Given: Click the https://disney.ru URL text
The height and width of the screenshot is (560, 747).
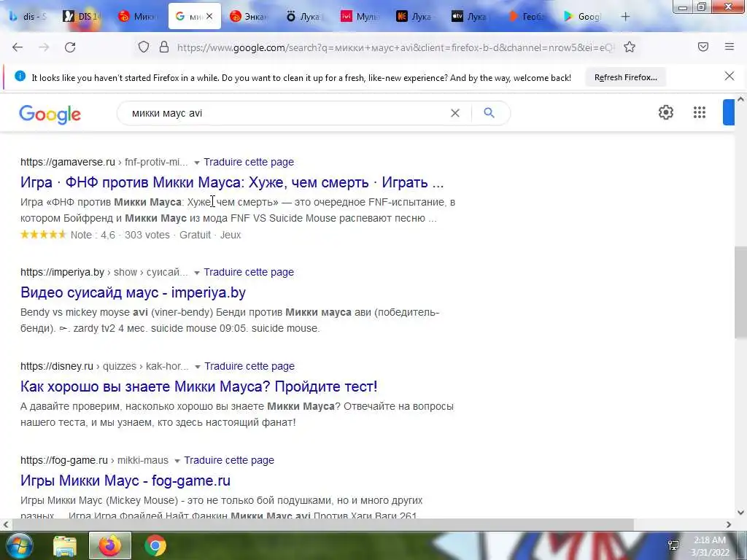Looking at the screenshot, I should coord(57,366).
